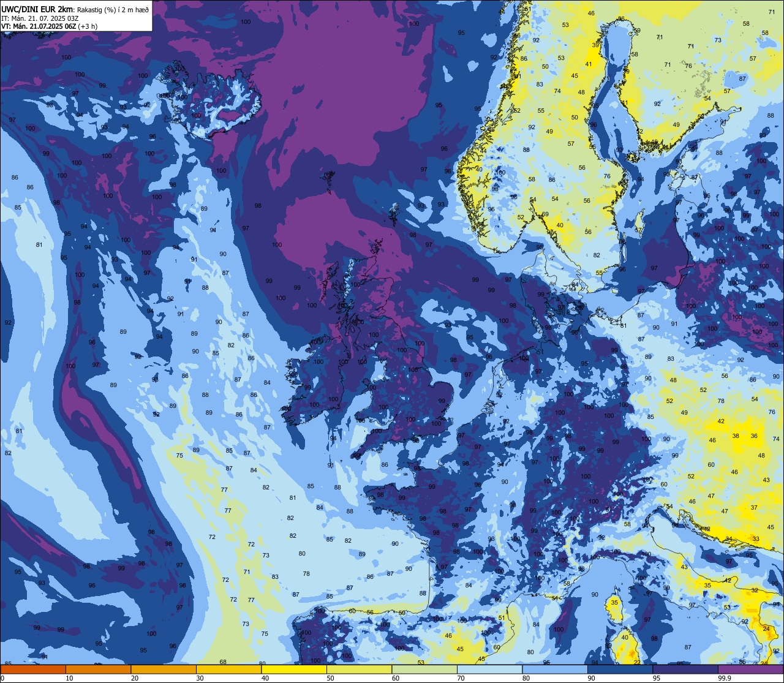Click the humidity value 22 on the map
784x683 pixels.
[636, 662]
